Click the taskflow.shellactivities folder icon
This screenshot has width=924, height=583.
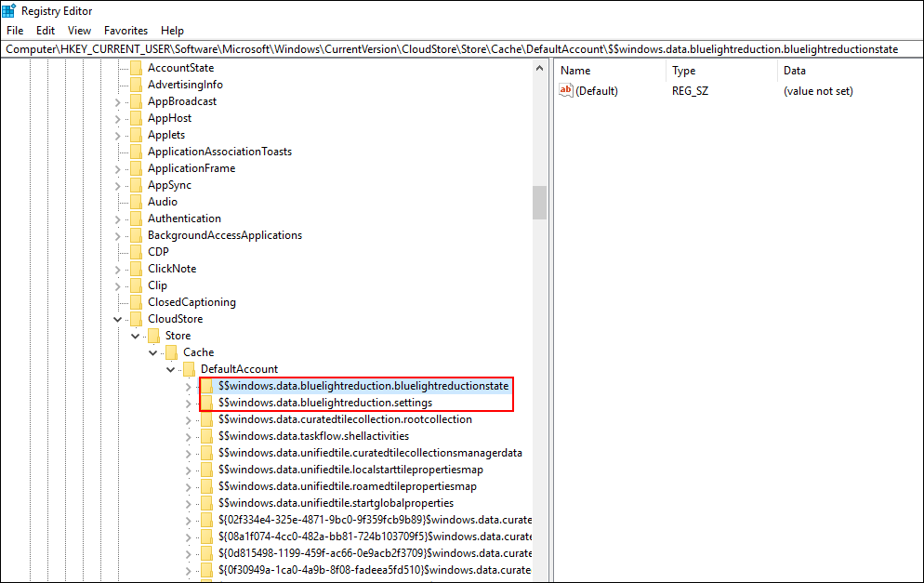click(x=207, y=436)
